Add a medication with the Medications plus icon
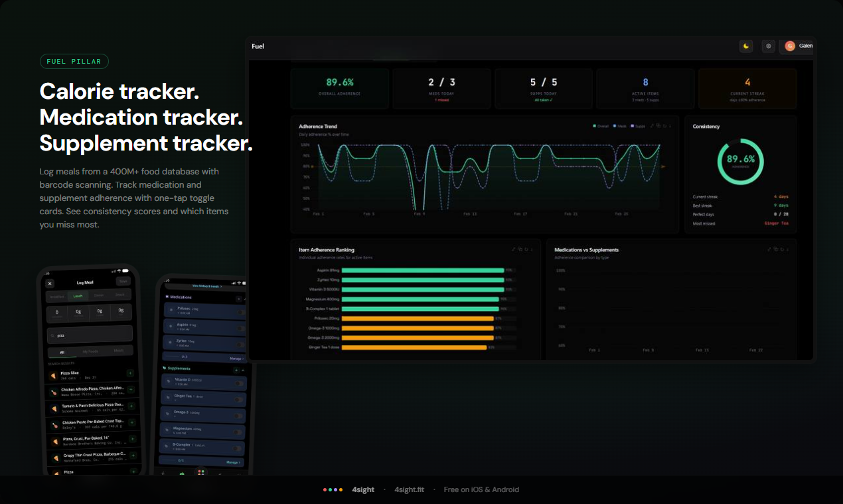The image size is (843, 504). 239,299
